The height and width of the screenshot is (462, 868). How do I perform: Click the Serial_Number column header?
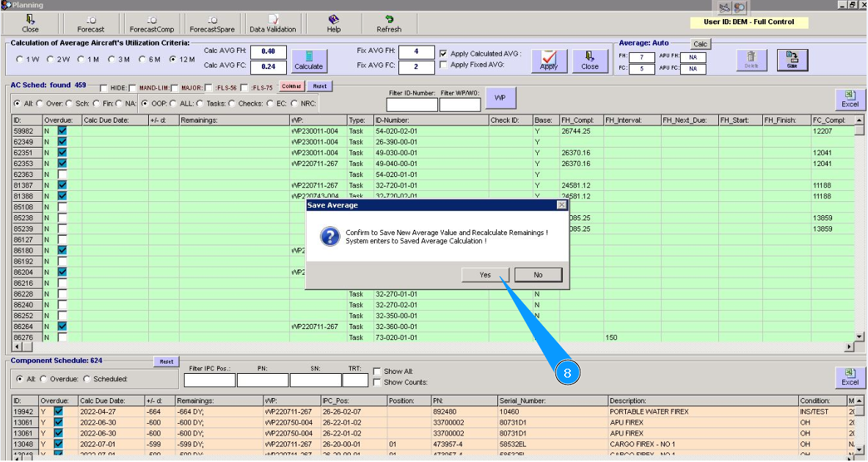click(x=552, y=400)
